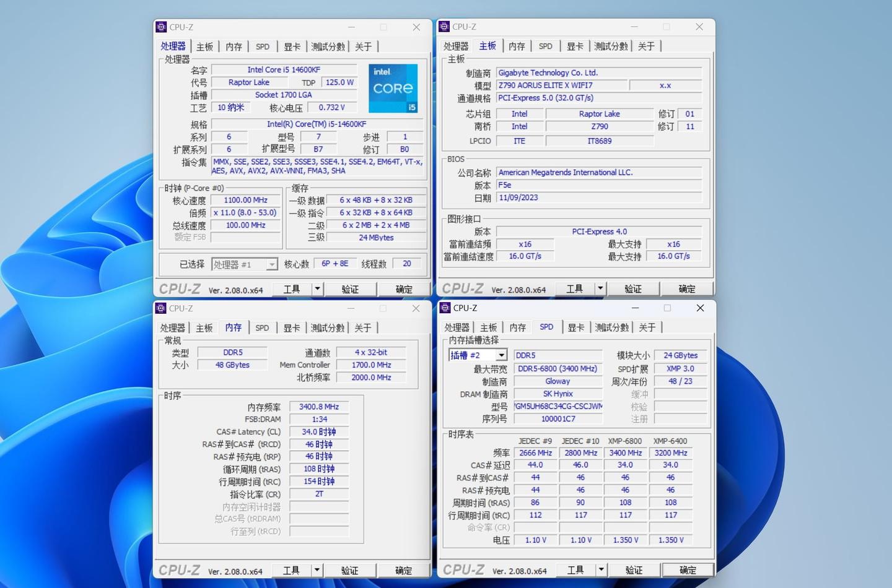Switch to the 显卡 tab in the processor window

click(x=292, y=46)
